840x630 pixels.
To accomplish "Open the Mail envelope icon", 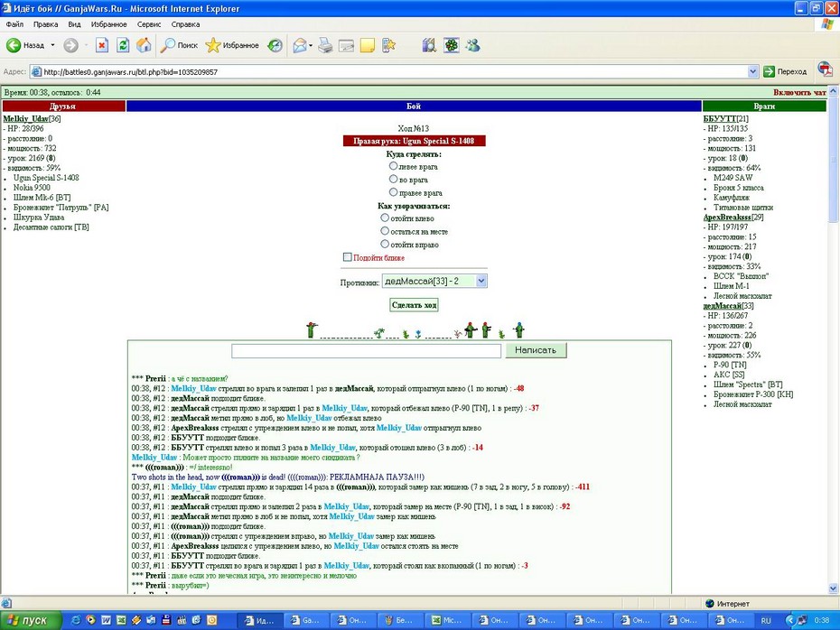I will coord(300,45).
